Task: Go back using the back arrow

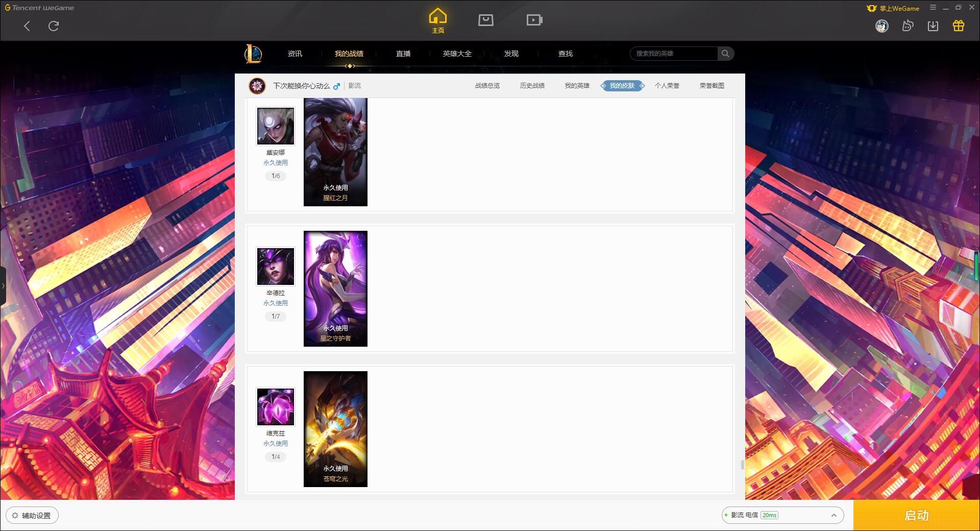Action: tap(27, 26)
